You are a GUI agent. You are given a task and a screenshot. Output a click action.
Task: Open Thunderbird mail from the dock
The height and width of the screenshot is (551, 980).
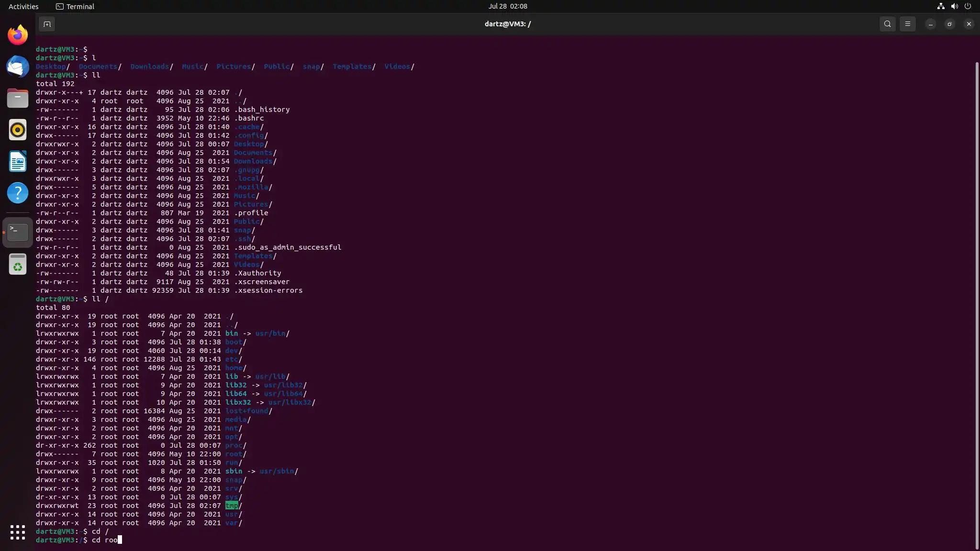tap(18, 66)
